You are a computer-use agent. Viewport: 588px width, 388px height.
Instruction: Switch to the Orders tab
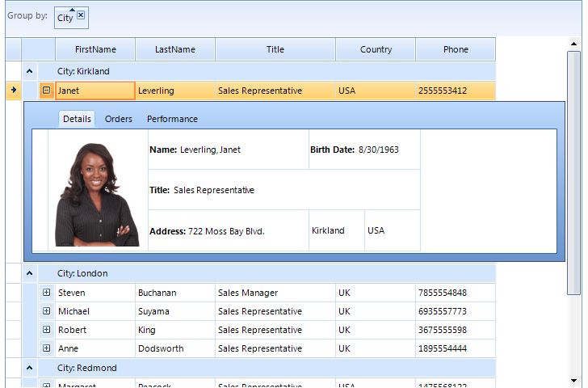(119, 119)
